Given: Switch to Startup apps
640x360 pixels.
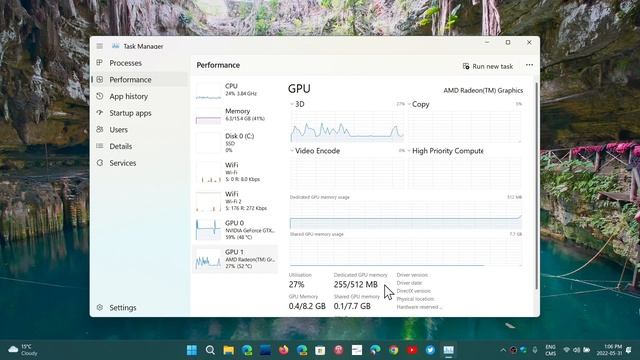Looking at the screenshot, I should [x=139, y=113].
